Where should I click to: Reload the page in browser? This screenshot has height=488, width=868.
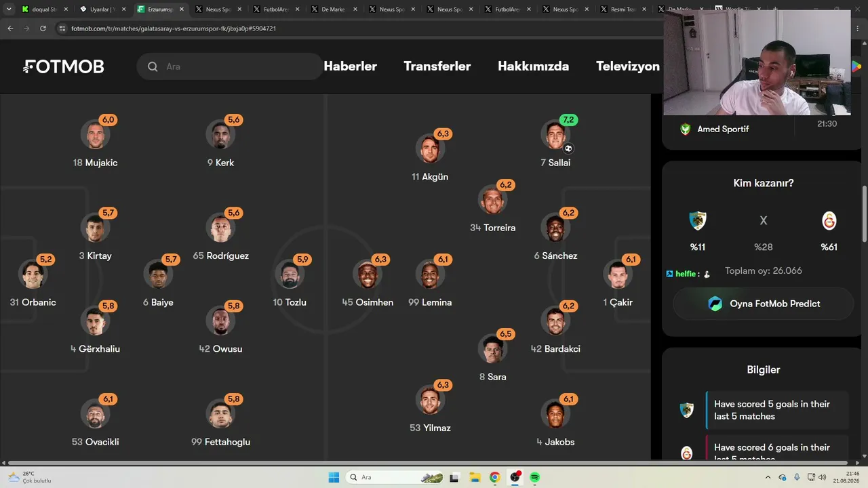(x=43, y=28)
